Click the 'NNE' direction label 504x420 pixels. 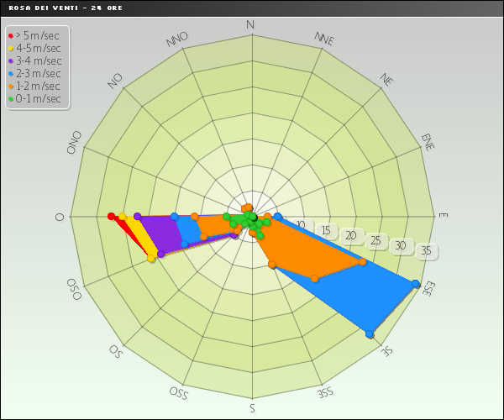(324, 38)
